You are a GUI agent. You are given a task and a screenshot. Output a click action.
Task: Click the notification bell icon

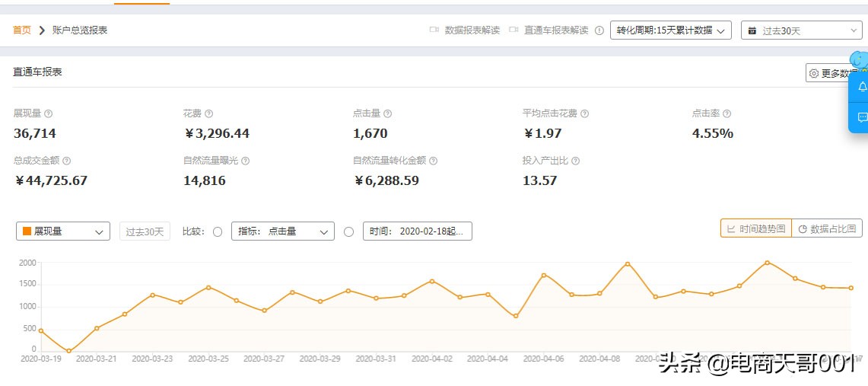click(862, 88)
